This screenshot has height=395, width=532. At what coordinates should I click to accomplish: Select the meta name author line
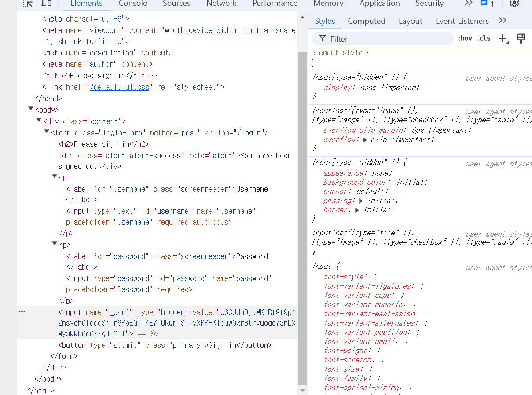98,64
